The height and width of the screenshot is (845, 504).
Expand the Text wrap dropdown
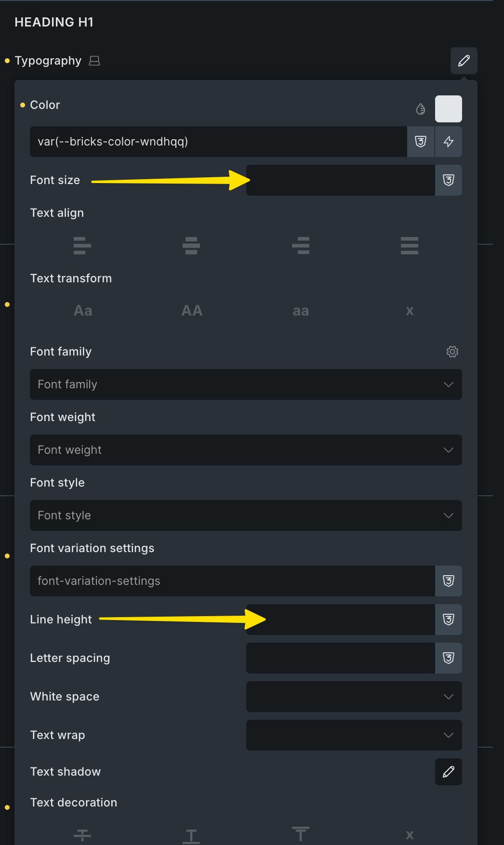(354, 735)
